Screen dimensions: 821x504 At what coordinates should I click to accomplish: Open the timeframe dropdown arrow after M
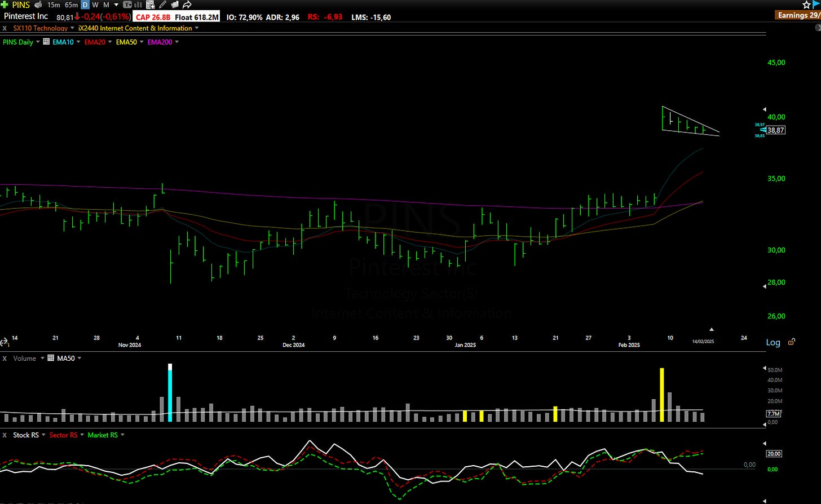coord(116,5)
